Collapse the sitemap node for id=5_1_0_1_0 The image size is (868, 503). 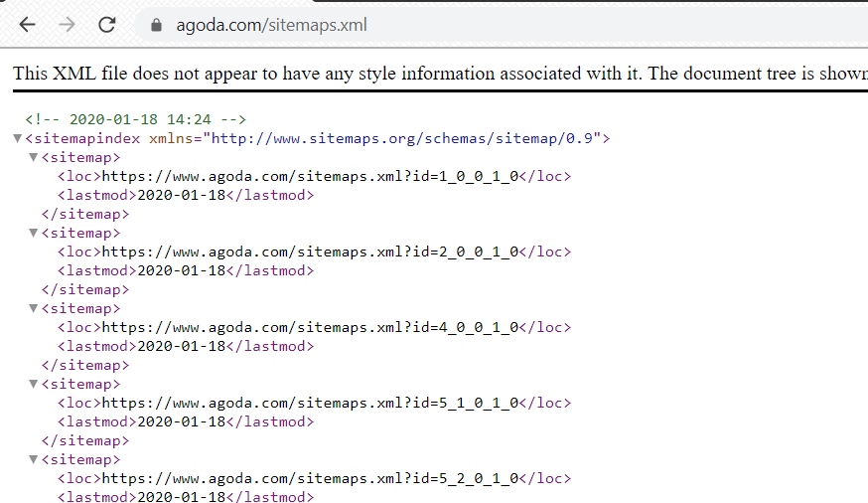tap(33, 384)
